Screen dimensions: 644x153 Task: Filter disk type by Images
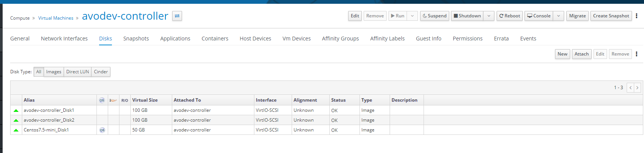(x=54, y=72)
